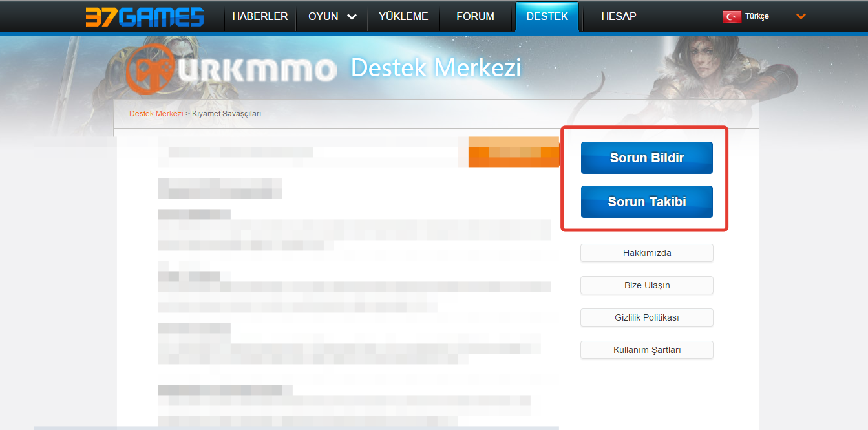Click the Destek Merkezi banner heading
This screenshot has height=430, width=868.
pos(436,69)
